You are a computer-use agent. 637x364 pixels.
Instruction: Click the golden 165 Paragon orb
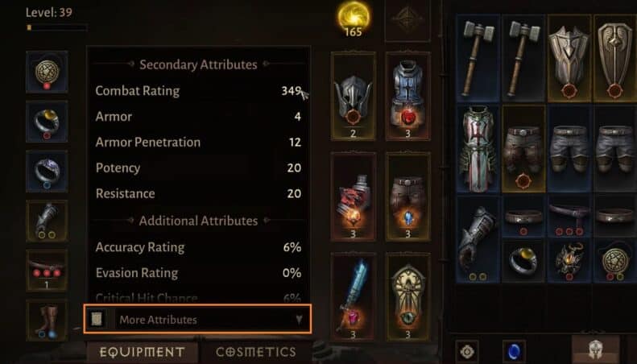354,19
